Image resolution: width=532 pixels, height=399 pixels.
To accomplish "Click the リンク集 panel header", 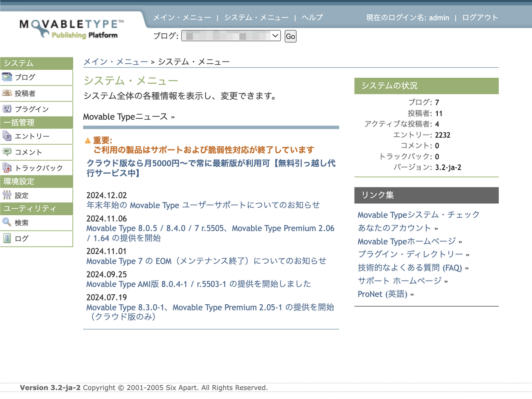I will pyautogui.click(x=426, y=195).
